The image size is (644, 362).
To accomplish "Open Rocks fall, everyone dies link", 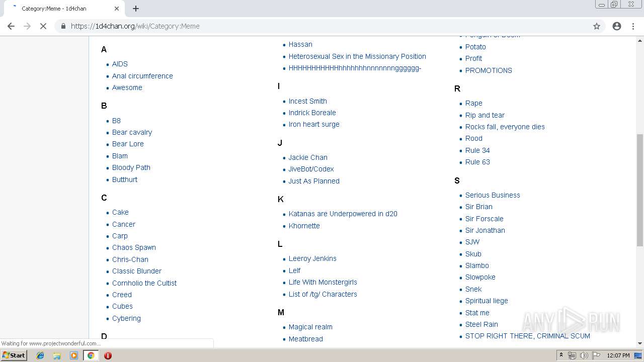I will point(505,127).
